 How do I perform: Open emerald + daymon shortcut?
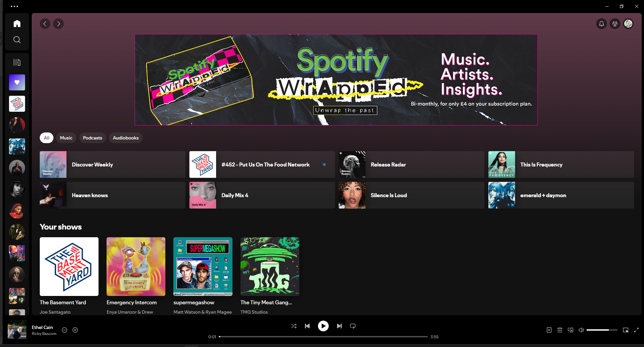point(561,195)
